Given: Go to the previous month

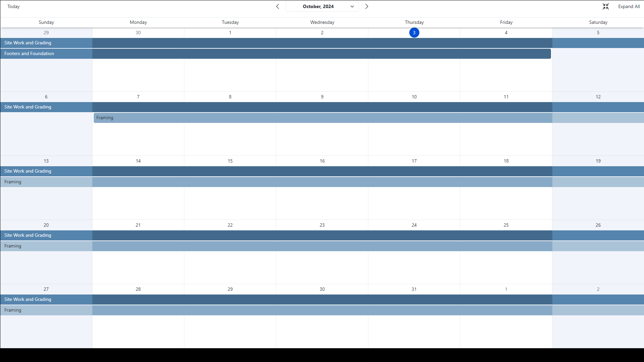Looking at the screenshot, I should coord(278,6).
